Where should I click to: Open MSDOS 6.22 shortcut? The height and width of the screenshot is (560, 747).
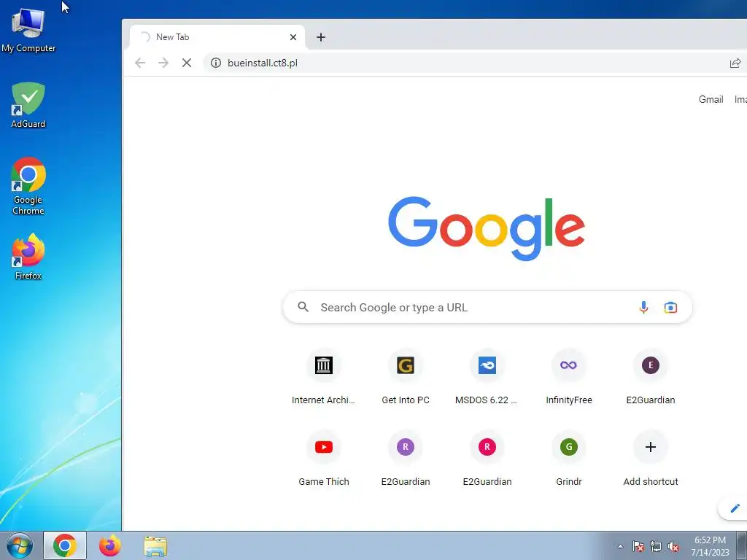point(487,377)
